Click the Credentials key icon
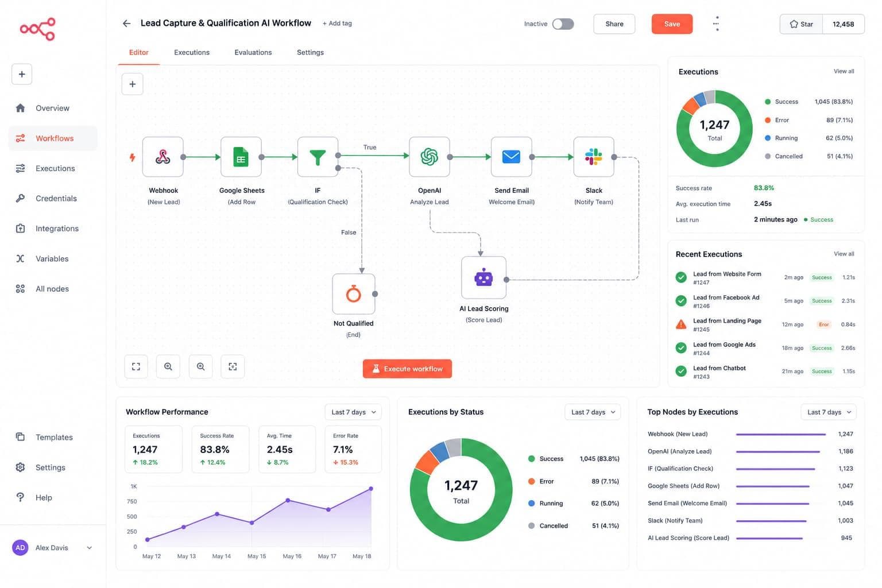This screenshot has width=882, height=588. (x=20, y=198)
